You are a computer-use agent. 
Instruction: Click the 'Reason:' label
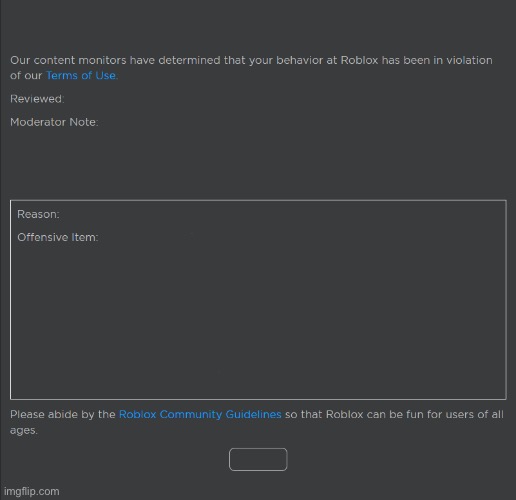38,214
